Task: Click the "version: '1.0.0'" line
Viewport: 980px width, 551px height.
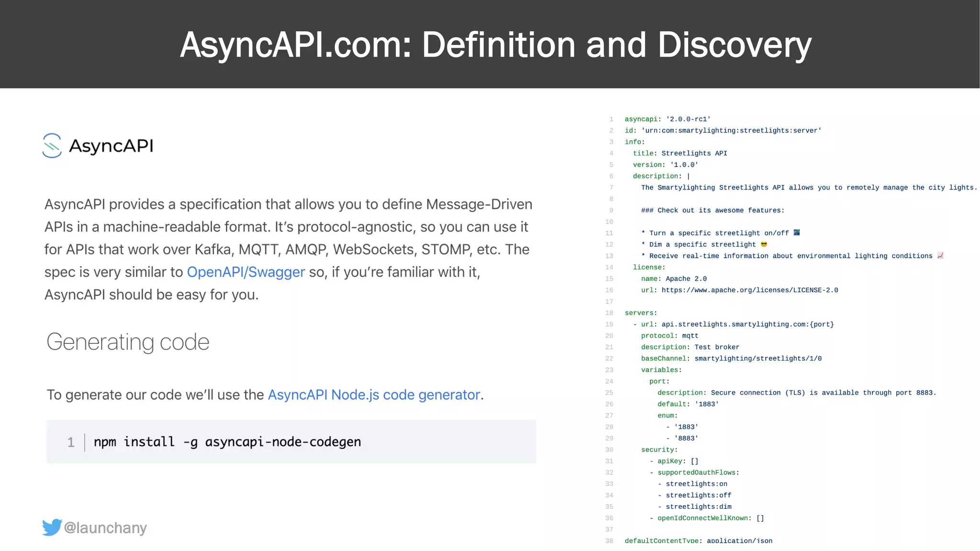Action: pyautogui.click(x=666, y=165)
